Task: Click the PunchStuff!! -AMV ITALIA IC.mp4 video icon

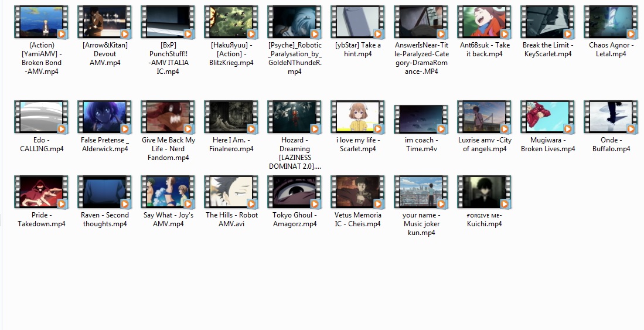Action: coord(168,22)
